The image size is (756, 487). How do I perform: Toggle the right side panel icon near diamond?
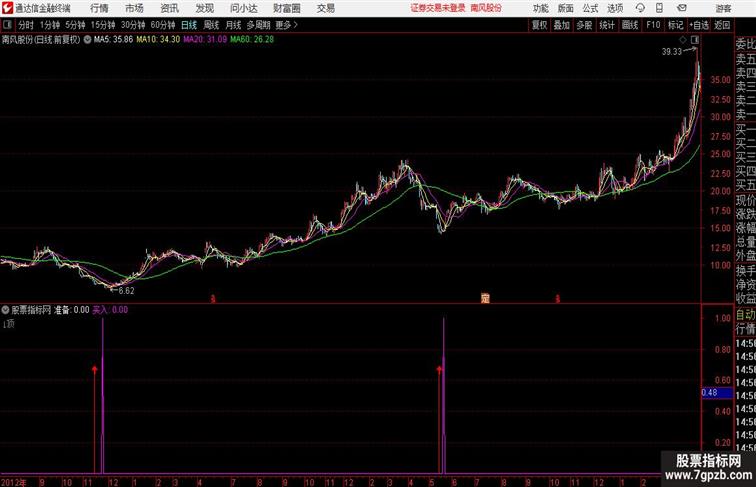[695, 40]
